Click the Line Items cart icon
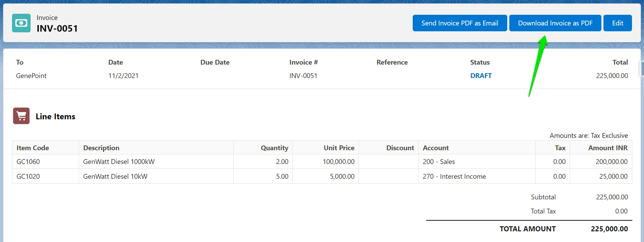Viewport: 644px width, 242px height. 21,116
